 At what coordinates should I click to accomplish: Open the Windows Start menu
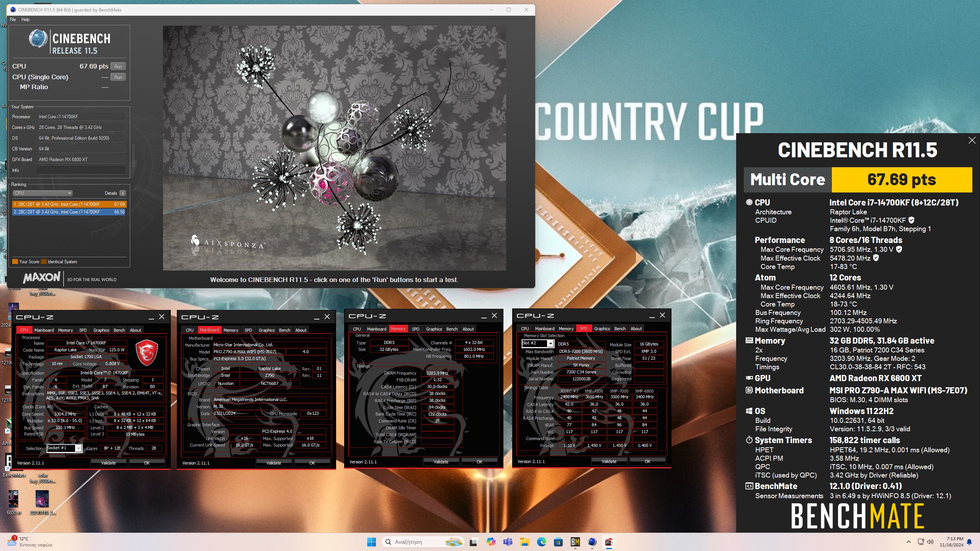(x=371, y=542)
